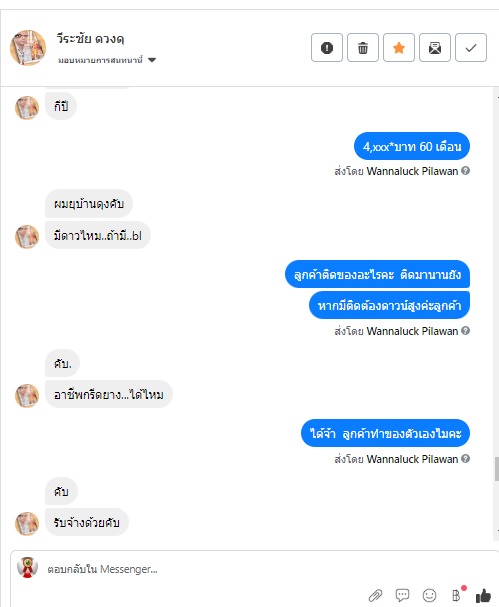The height and width of the screenshot is (607, 499).
Task: Mark conversation as spam with exclamation icon
Action: pos(327,48)
